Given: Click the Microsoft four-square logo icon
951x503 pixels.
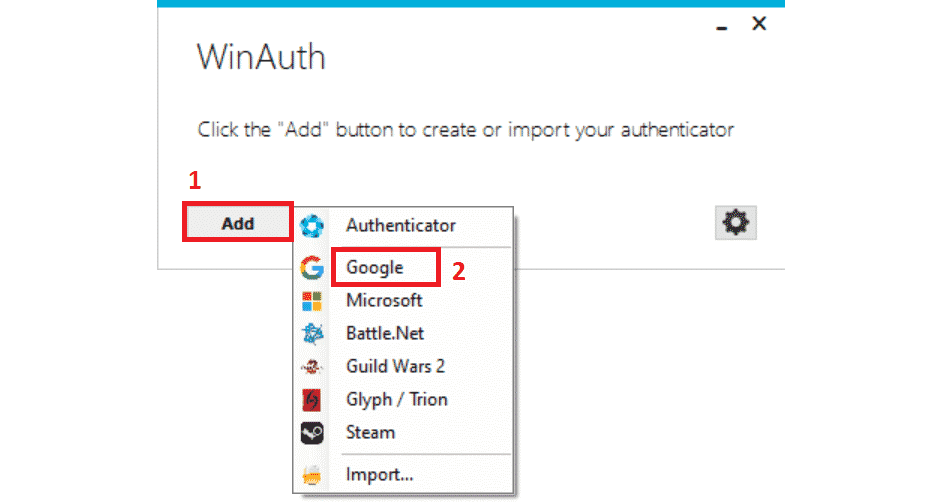Looking at the screenshot, I should tap(312, 300).
